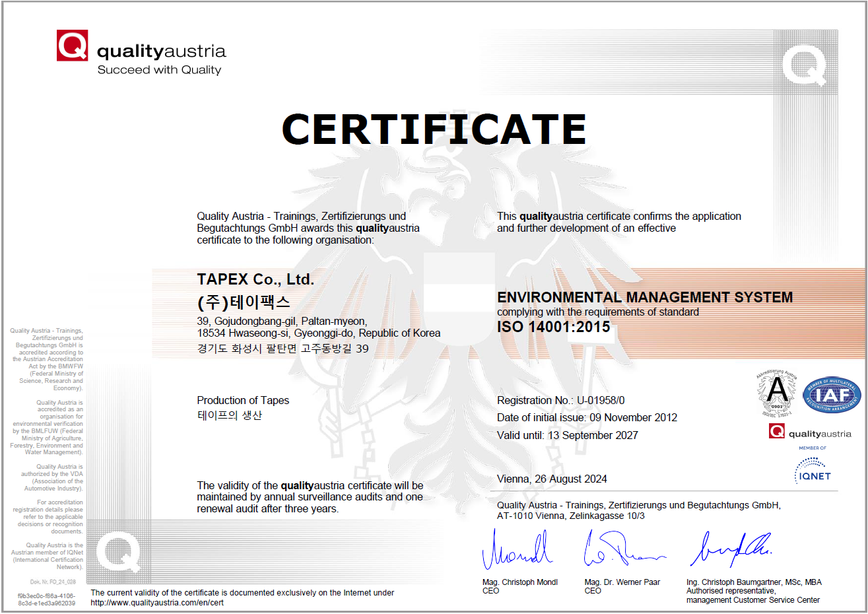Viewport: 868px width, 614px height.
Task: Click '18534 Hwaseong-si, Gyeonggi-do, Republic of Korea'
Action: click(x=319, y=333)
